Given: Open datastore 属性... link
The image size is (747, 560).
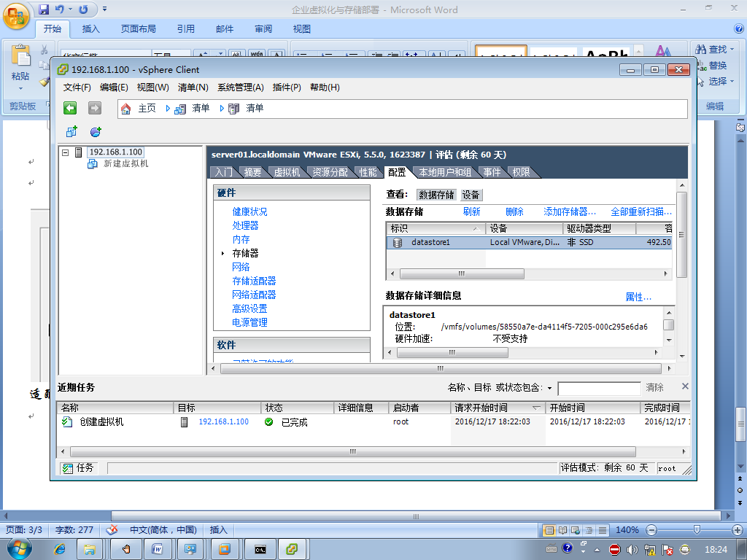Looking at the screenshot, I should [x=638, y=297].
